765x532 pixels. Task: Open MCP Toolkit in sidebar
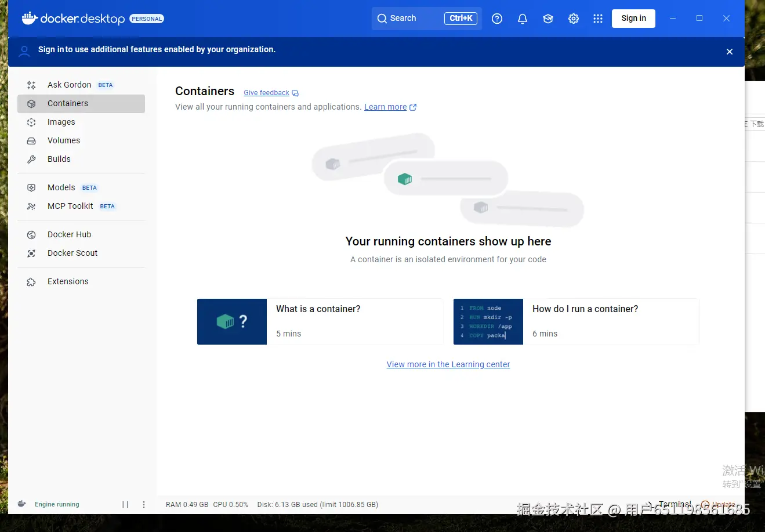pyautogui.click(x=81, y=206)
